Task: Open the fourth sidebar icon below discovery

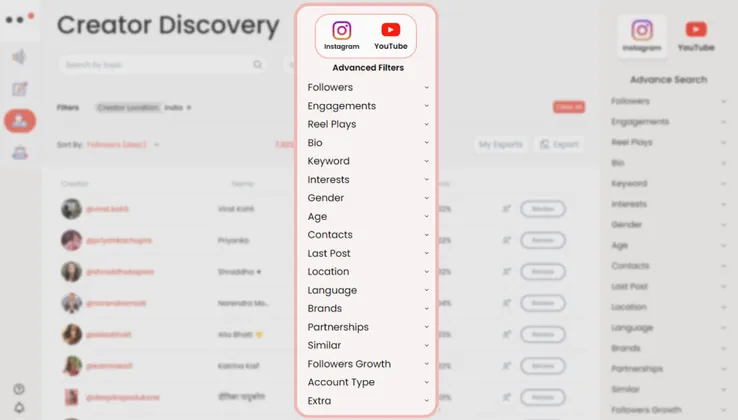Action: (20, 153)
